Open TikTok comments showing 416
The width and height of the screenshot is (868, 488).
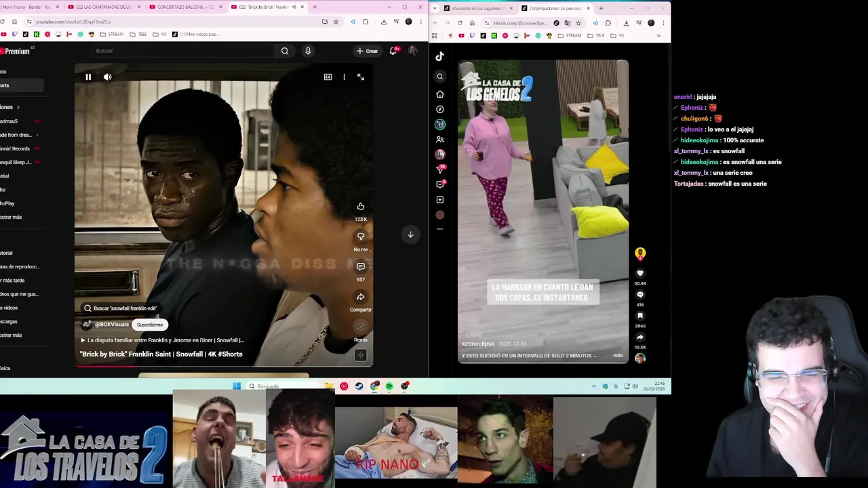(640, 295)
